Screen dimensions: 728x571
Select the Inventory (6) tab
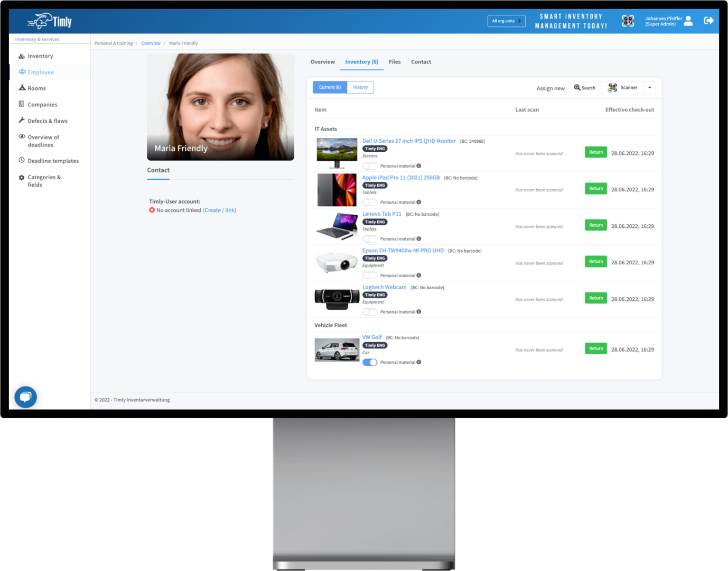click(x=362, y=62)
